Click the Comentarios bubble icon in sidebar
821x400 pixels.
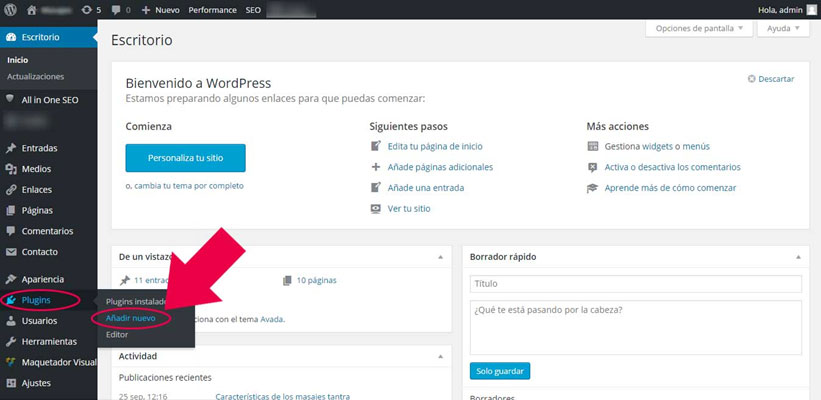(x=10, y=231)
